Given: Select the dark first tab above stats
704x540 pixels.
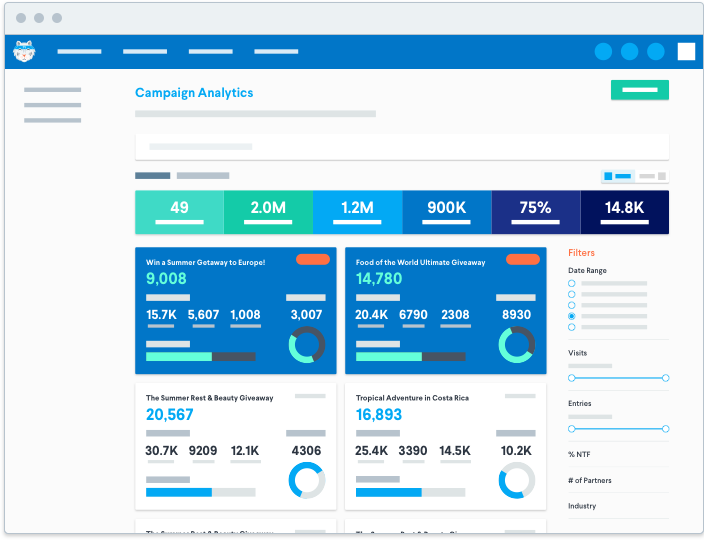Looking at the screenshot, I should pos(153,176).
